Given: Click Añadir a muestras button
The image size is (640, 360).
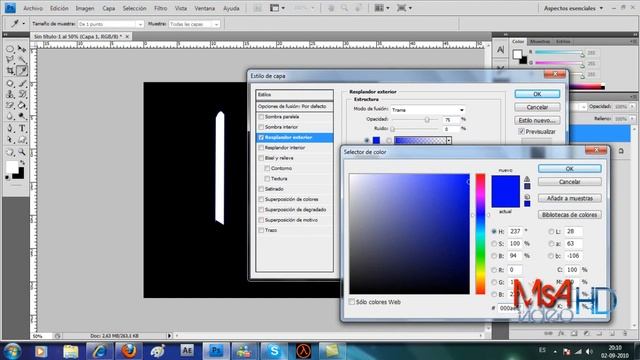Looking at the screenshot, I should pos(569,198).
